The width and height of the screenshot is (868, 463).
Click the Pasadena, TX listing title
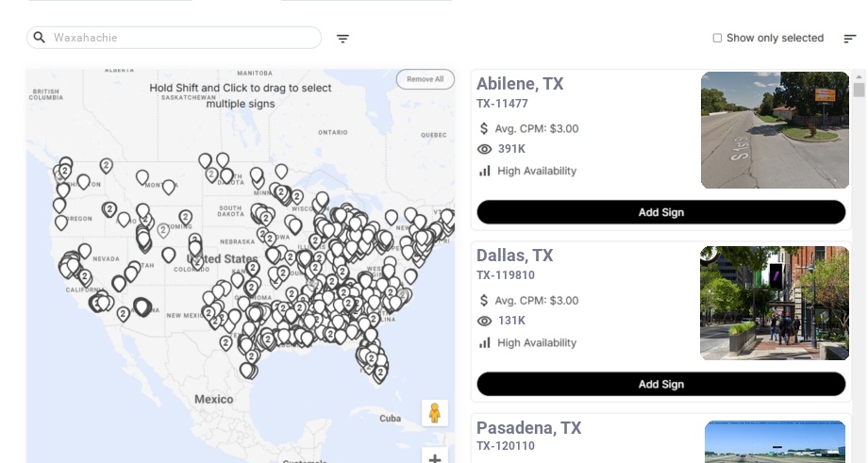pyautogui.click(x=528, y=428)
